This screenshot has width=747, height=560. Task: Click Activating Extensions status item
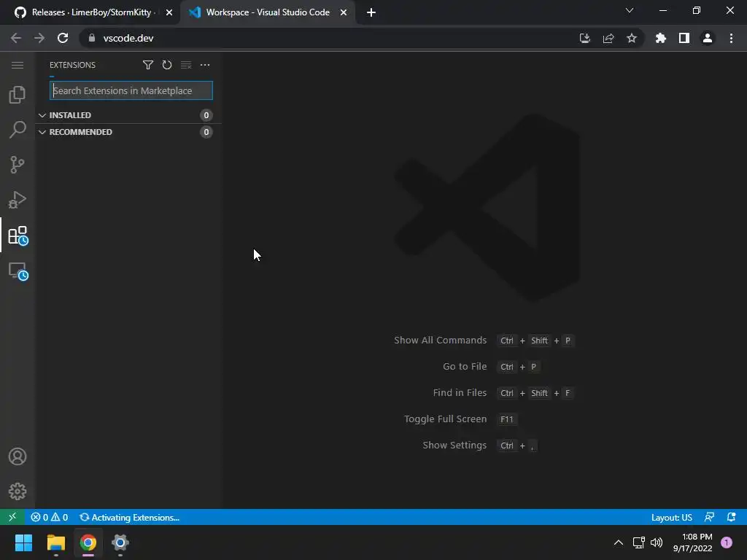click(x=130, y=517)
